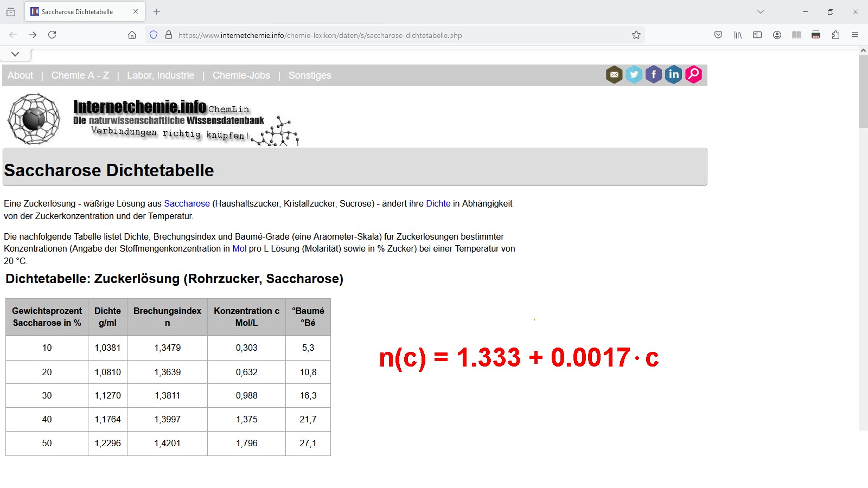Open the pink site search icon
Image resolution: width=868 pixels, height=488 pixels.
tap(693, 75)
